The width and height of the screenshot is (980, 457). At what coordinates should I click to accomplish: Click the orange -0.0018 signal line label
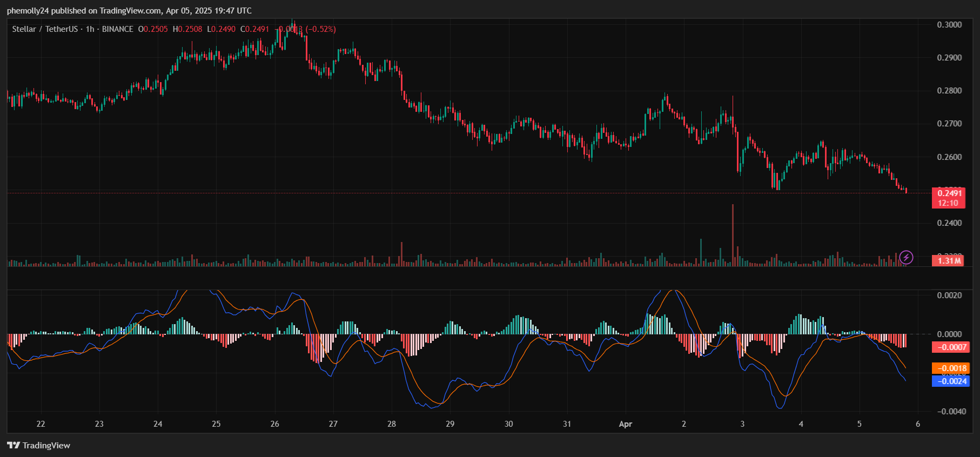(x=951, y=368)
